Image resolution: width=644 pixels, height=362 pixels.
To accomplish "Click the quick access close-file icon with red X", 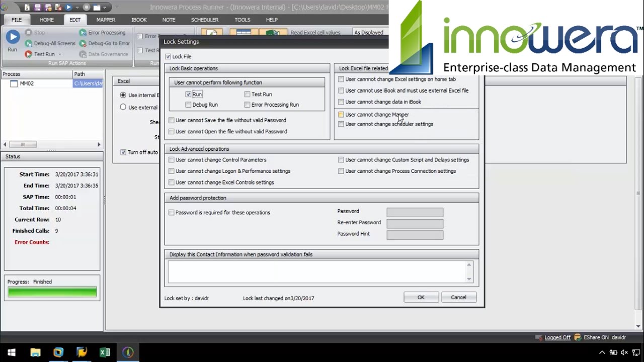I will pyautogui.click(x=58, y=8).
